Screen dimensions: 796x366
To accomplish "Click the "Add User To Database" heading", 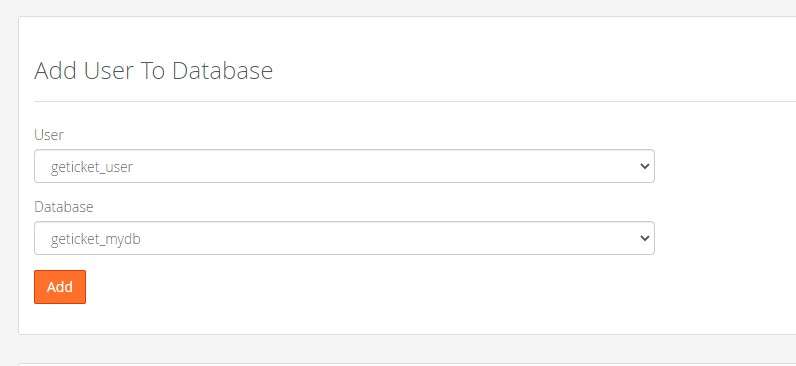I will click(153, 71).
